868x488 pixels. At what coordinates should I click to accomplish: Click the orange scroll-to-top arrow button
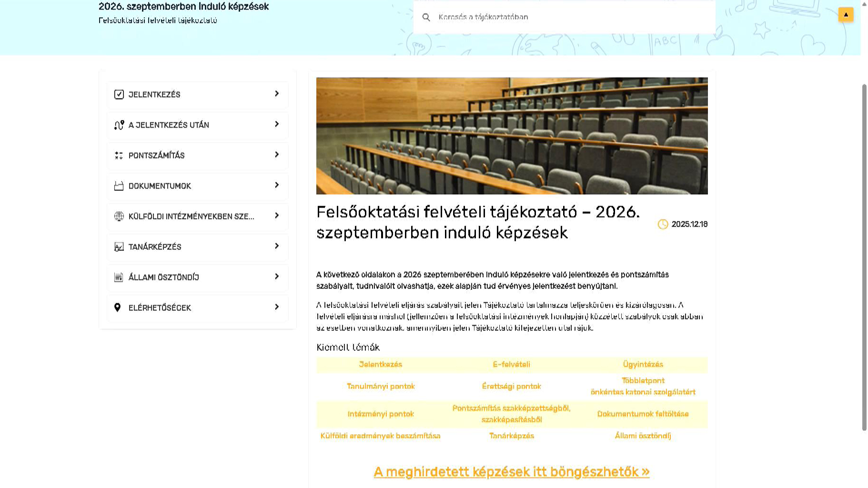pos(846,14)
